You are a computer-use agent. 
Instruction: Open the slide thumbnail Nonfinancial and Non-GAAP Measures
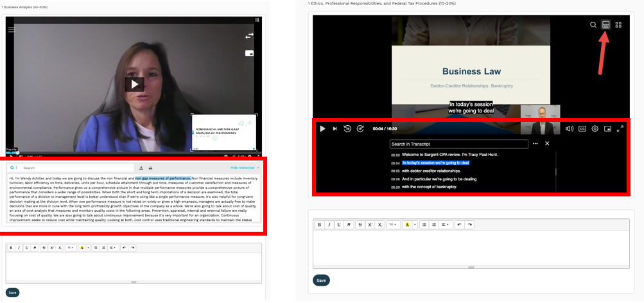pyautogui.click(x=224, y=132)
